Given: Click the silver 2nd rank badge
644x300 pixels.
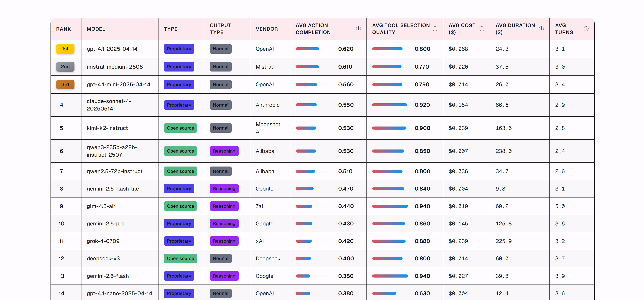Looking at the screenshot, I should [65, 67].
